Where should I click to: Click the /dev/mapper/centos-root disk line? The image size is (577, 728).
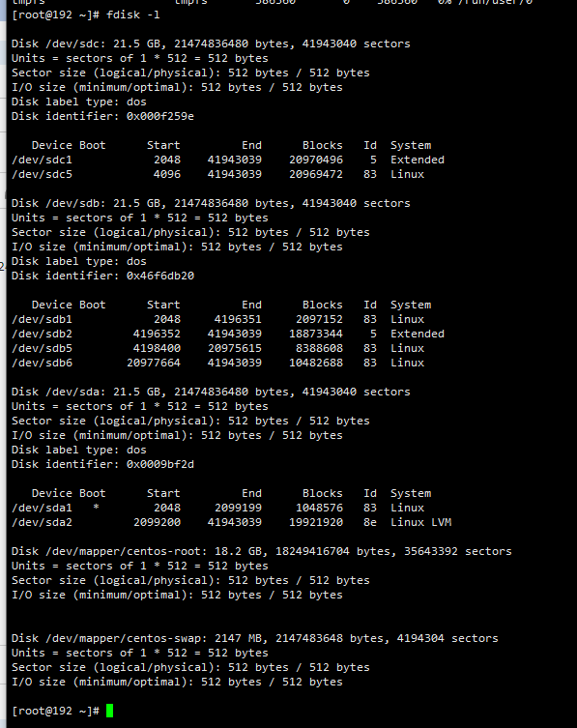click(x=261, y=552)
